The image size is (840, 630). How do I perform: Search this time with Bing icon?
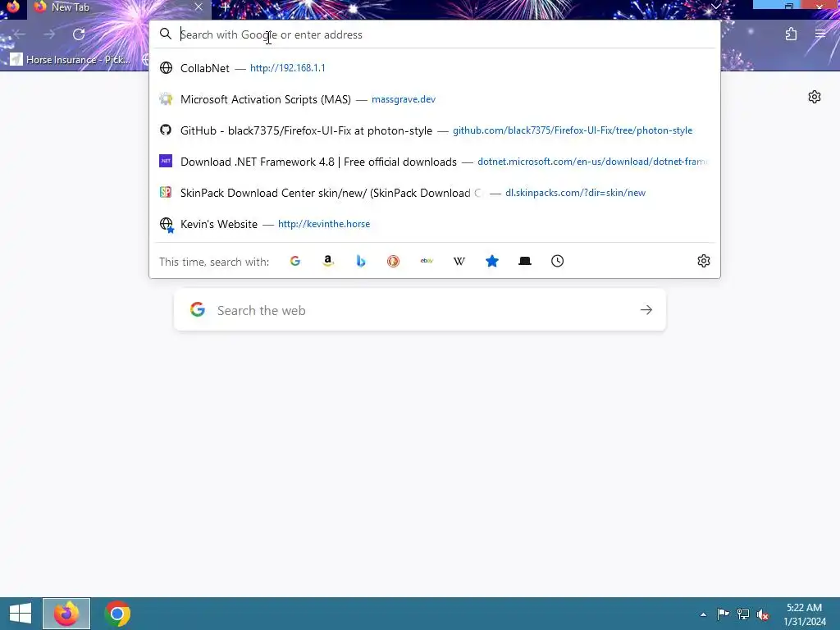point(361,261)
